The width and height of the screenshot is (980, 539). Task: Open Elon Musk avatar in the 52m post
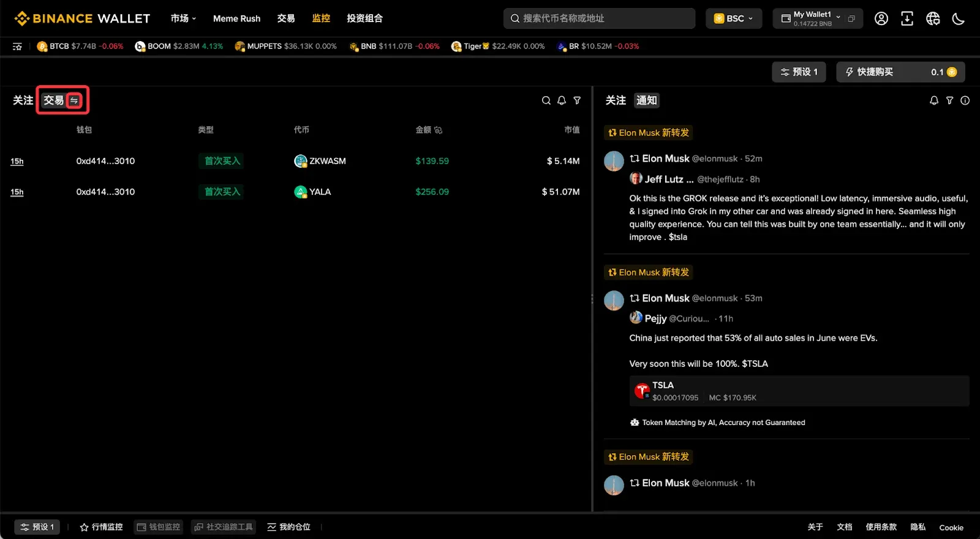tap(614, 161)
